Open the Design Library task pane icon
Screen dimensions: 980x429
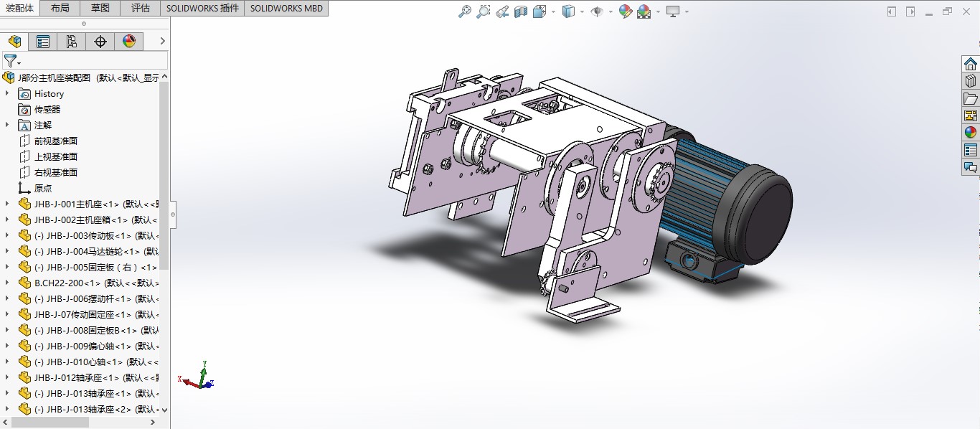[971, 81]
